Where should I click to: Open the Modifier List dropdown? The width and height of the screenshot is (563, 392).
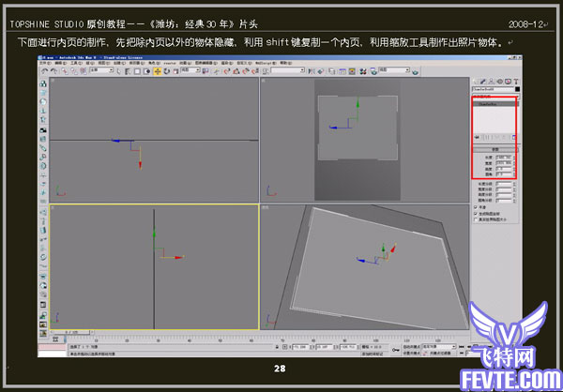[495, 97]
